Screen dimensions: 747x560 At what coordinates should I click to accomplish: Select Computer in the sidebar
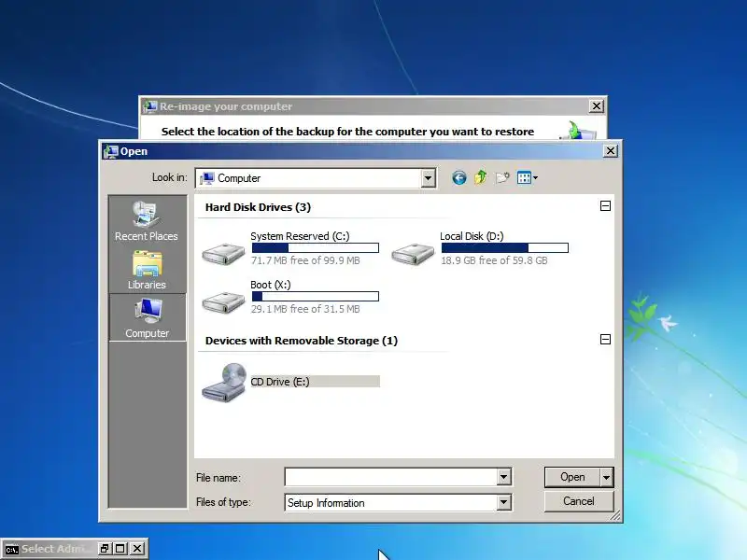tap(148, 317)
